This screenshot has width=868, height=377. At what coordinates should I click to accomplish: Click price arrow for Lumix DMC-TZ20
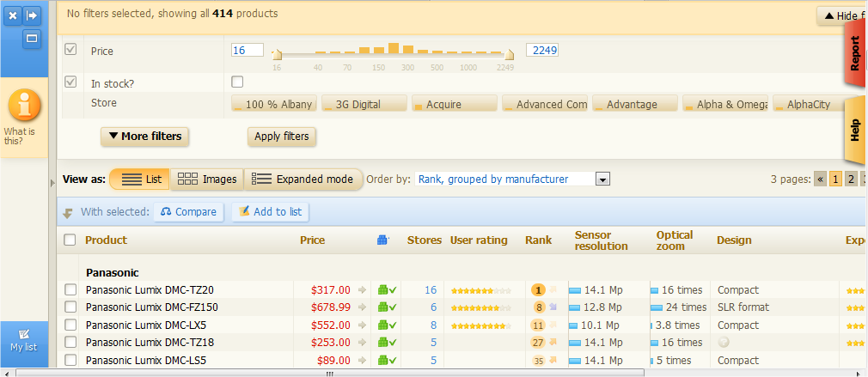(x=362, y=289)
